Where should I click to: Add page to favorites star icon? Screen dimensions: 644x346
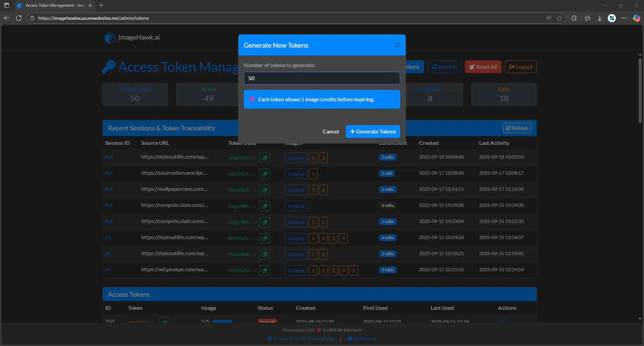point(559,18)
